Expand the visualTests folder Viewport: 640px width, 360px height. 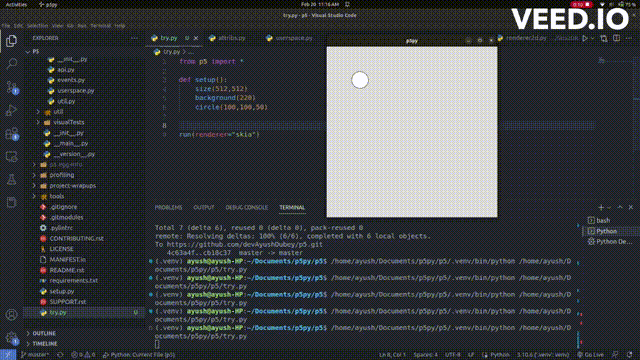coord(84,122)
